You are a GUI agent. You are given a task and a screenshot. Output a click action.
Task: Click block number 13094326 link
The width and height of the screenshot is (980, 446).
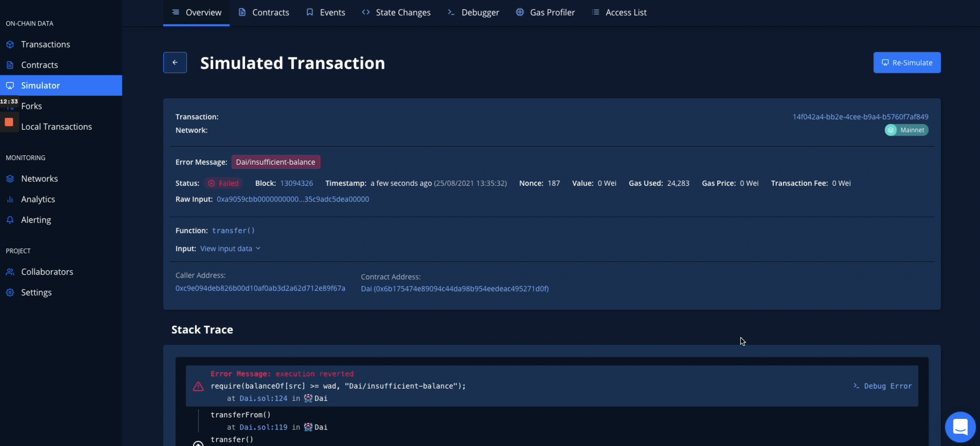296,184
